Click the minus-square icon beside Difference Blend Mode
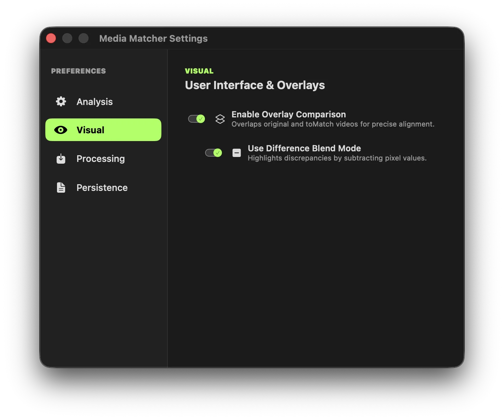This screenshot has height=420, width=504. [x=236, y=153]
